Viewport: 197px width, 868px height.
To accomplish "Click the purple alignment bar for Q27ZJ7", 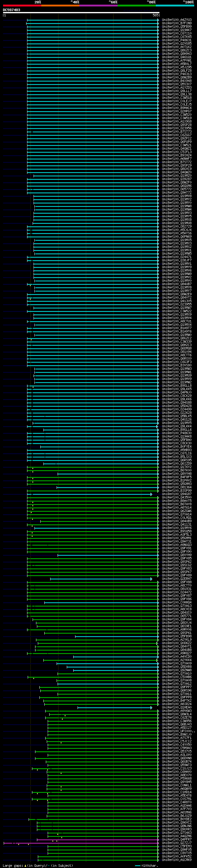I will pos(81,843).
